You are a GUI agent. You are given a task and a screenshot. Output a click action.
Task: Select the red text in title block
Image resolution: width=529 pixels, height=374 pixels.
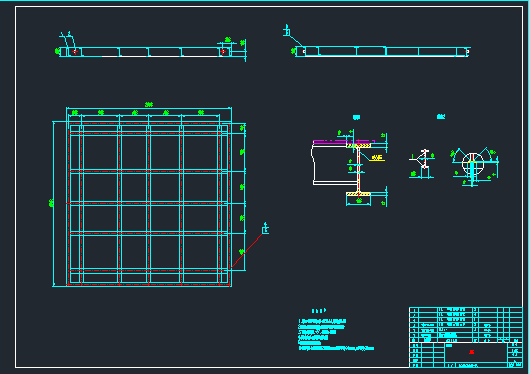tap(472, 352)
